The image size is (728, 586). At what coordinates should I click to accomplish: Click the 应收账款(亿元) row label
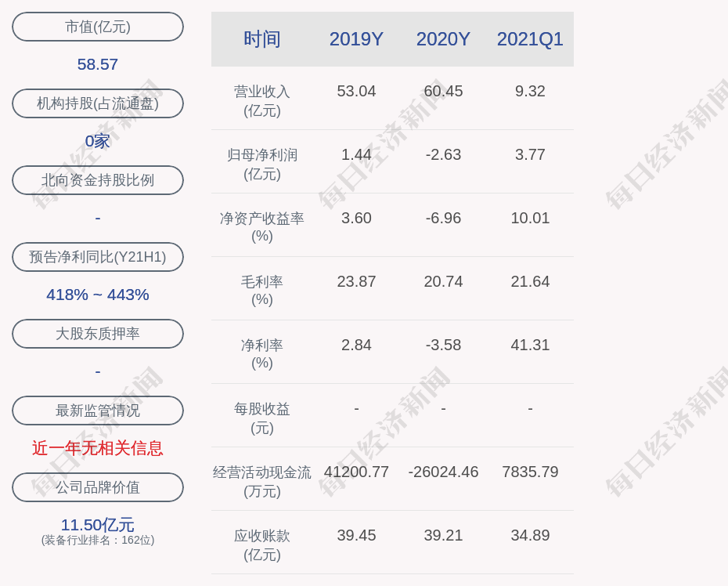click(262, 545)
